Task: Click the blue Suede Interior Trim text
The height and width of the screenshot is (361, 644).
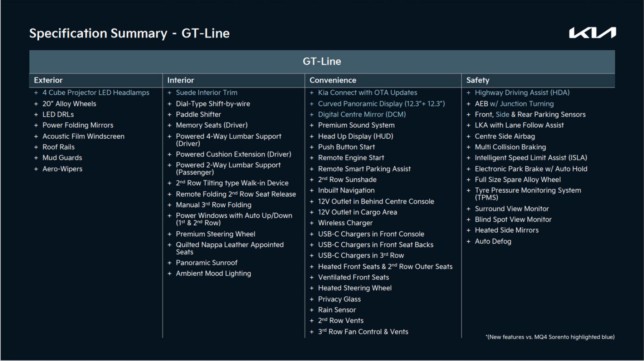Action: click(x=206, y=93)
